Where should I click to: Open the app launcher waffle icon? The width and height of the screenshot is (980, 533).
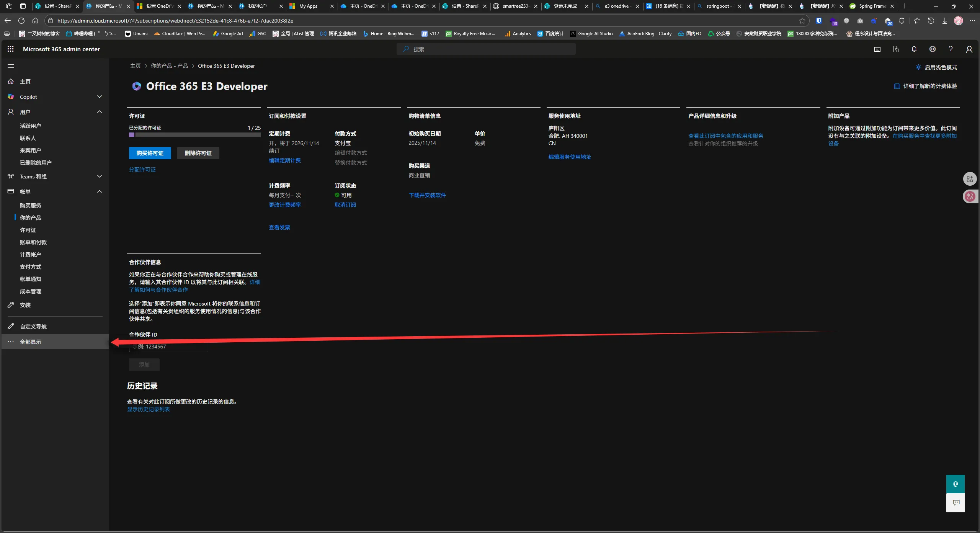coord(10,49)
